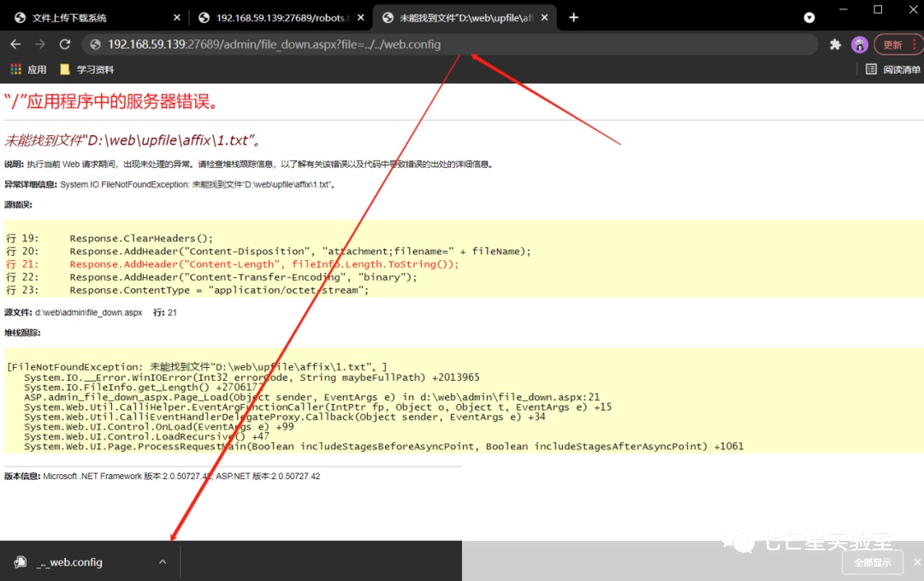924x581 pixels.
Task: Close the 文件上传下载系统 tab
Action: [x=177, y=18]
